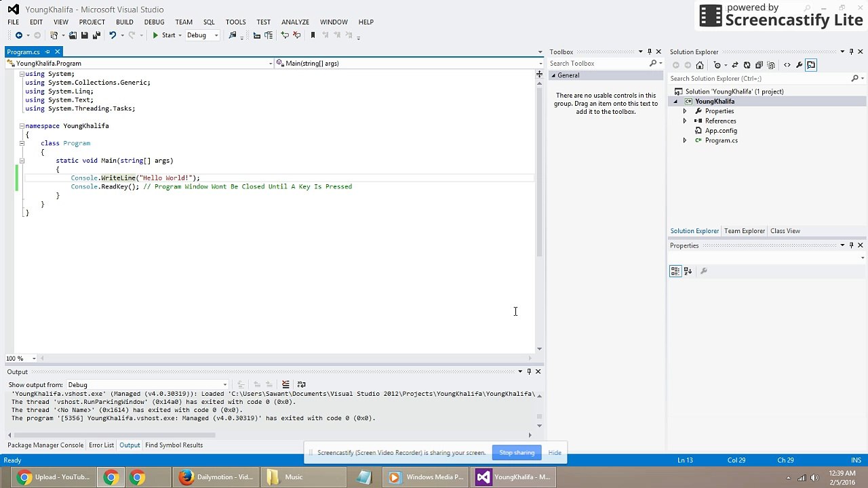Undo the last action via toolbar icon
This screenshot has width=868, height=488.
pyautogui.click(x=113, y=35)
